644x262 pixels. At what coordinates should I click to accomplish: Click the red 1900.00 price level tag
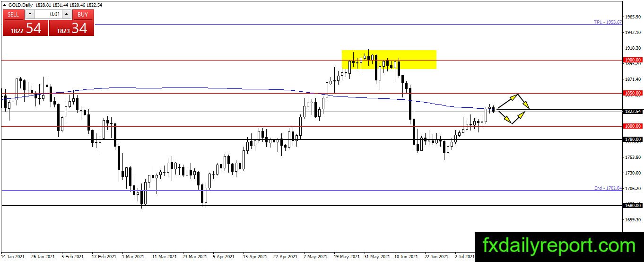(x=633, y=60)
